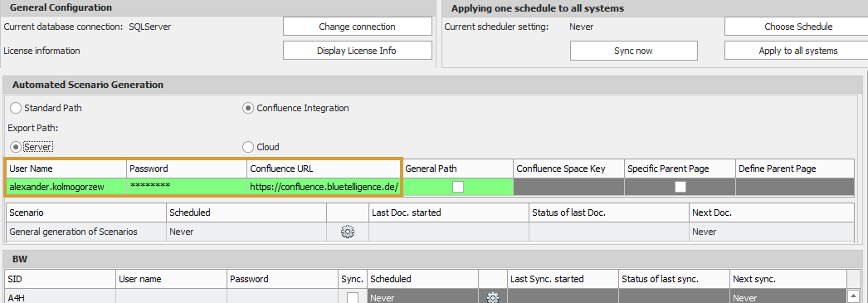Click General generation of Scenarios row text

(74, 232)
